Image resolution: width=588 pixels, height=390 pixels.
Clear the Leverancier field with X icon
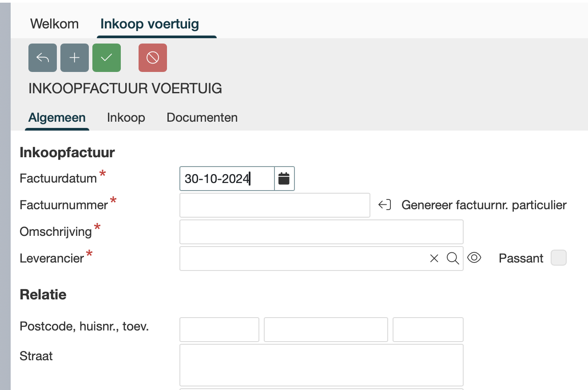(x=434, y=259)
